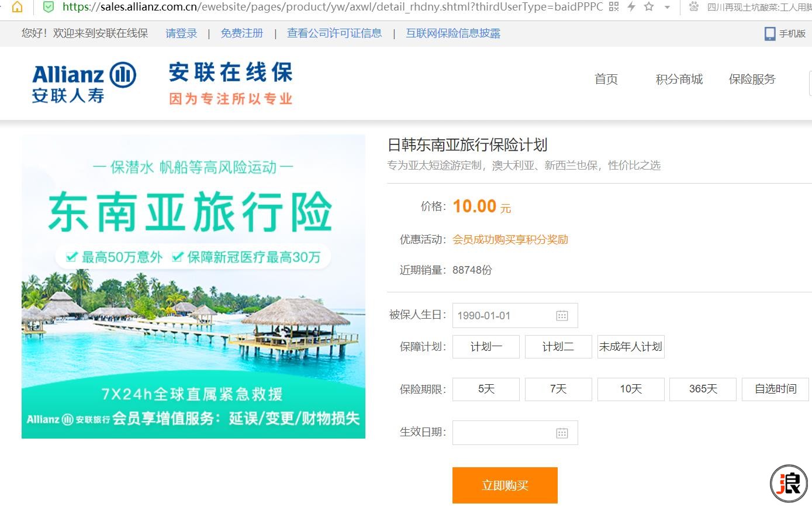Click the 10.00 price value
812x507 pixels.
tap(475, 206)
